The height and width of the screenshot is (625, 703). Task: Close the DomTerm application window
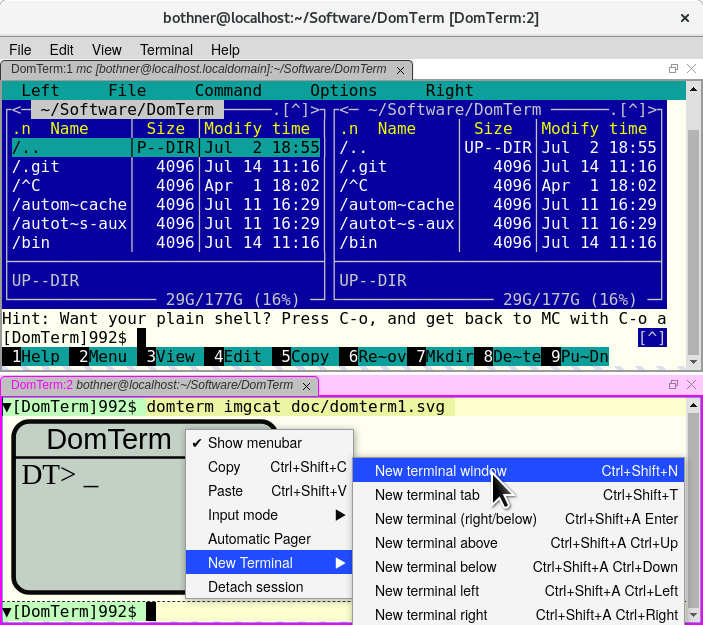click(x=685, y=18)
